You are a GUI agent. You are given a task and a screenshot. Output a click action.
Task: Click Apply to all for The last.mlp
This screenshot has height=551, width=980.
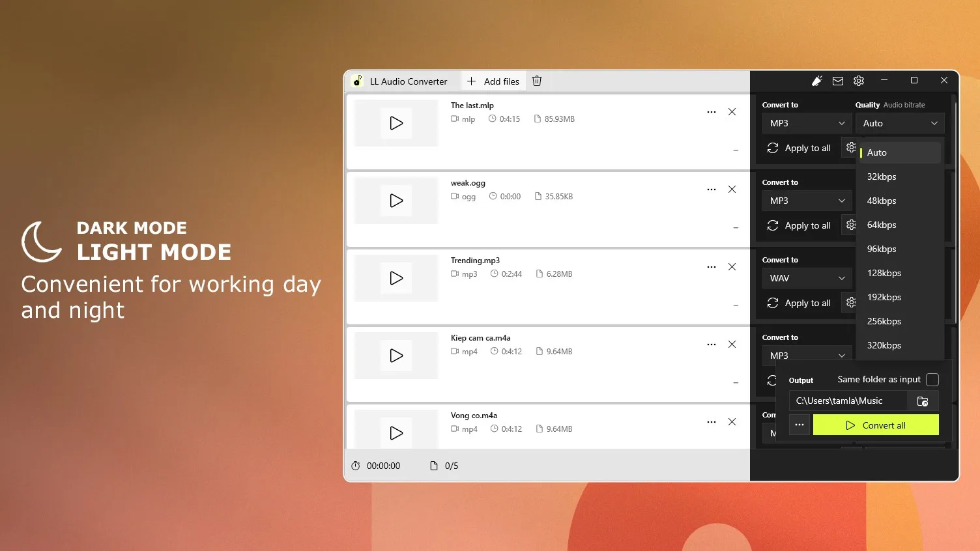coord(800,148)
